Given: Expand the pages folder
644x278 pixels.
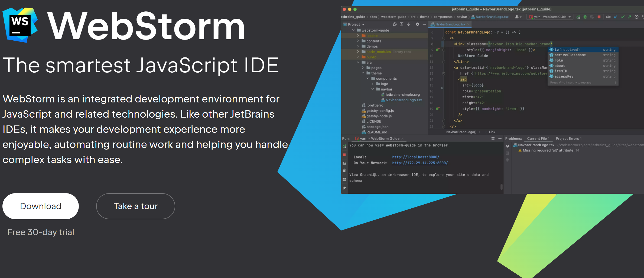Looking at the screenshot, I should 363,68.
